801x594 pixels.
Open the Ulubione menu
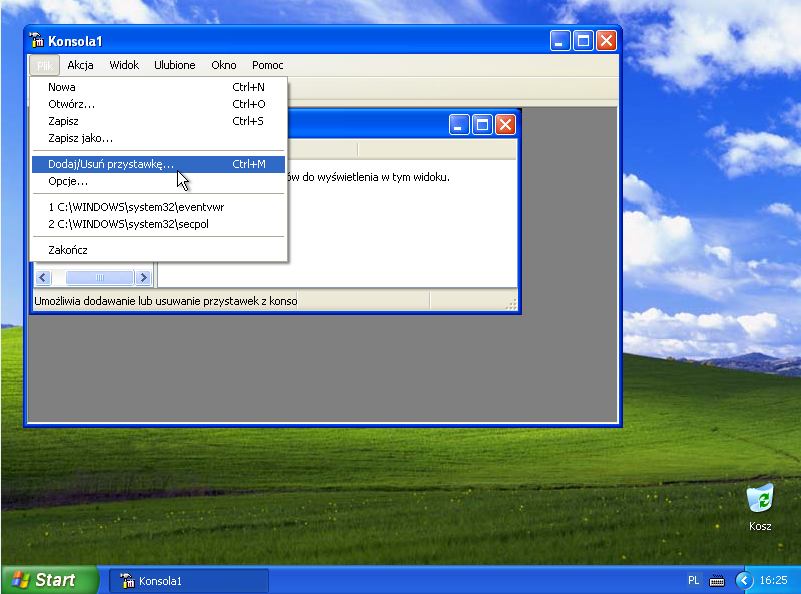(x=174, y=65)
